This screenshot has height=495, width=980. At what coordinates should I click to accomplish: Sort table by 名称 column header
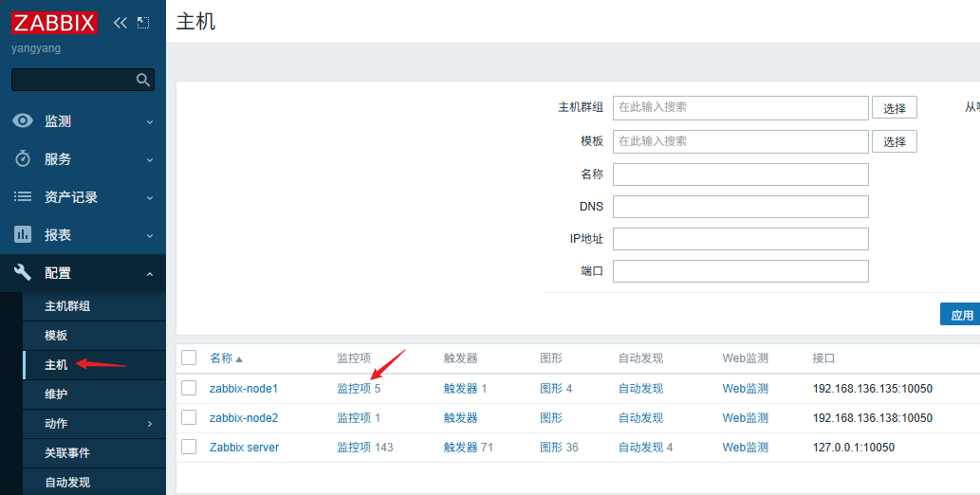tap(221, 358)
